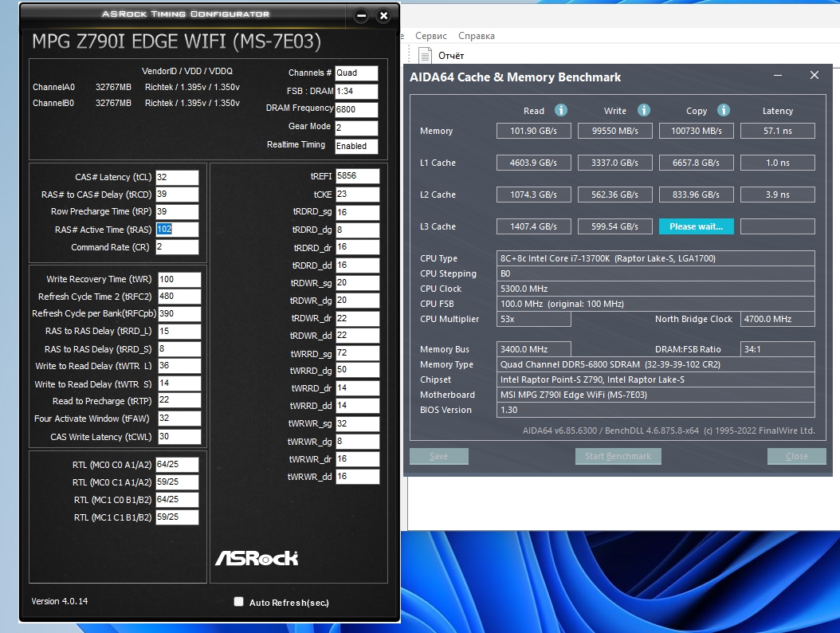Click the Read column info icon
This screenshot has width=840, height=633.
coord(560,110)
